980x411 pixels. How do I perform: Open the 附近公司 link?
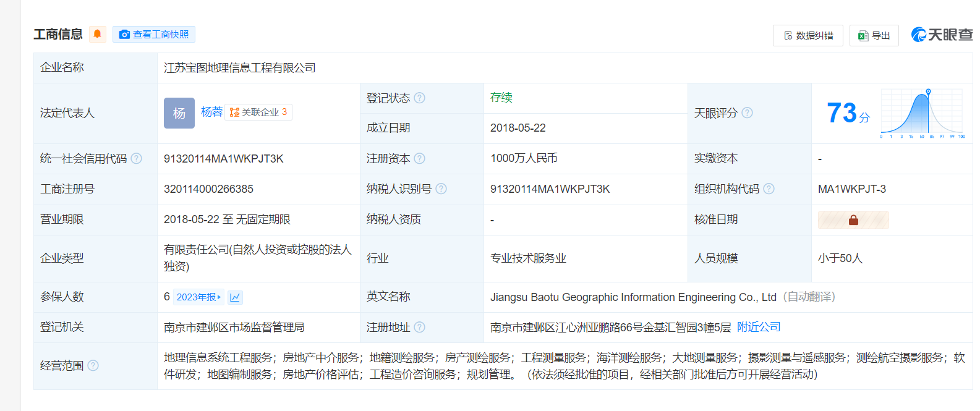pyautogui.click(x=759, y=327)
